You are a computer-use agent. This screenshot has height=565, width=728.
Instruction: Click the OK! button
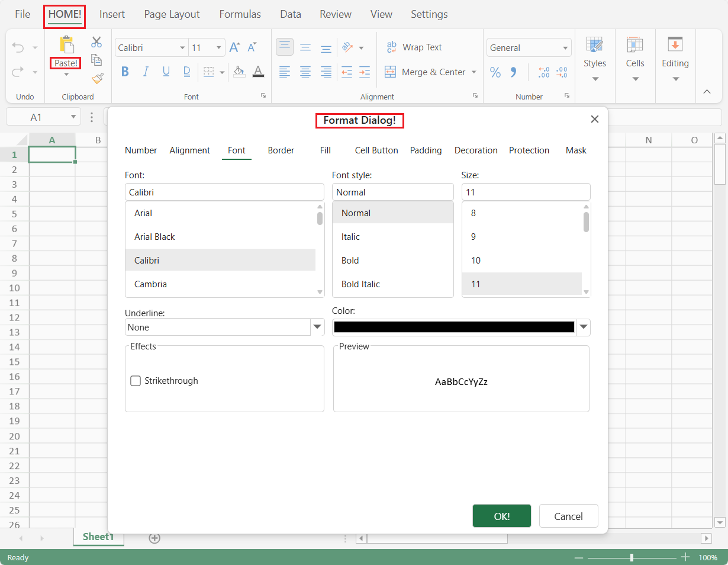click(501, 516)
